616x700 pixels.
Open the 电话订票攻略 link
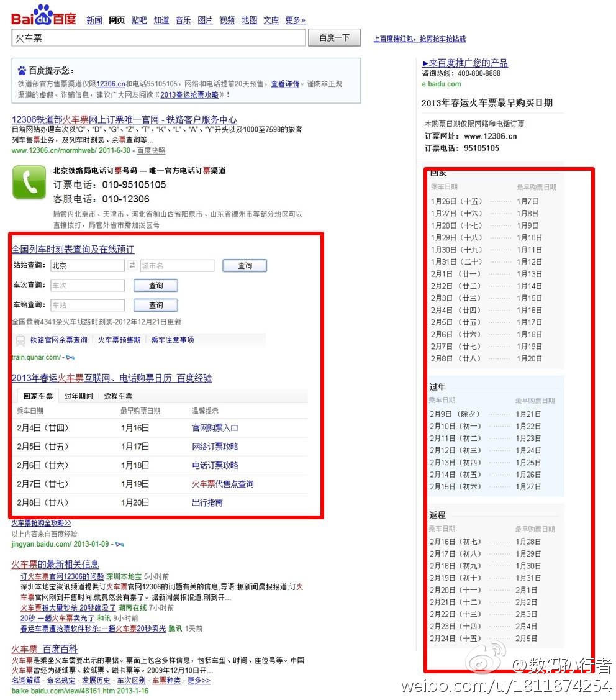pyautogui.click(x=215, y=465)
